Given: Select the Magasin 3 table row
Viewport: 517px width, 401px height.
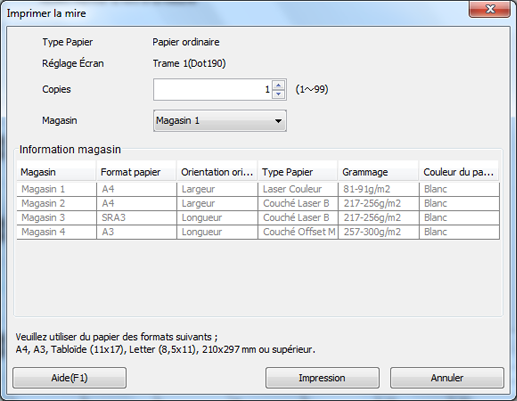Looking at the screenshot, I should (258, 218).
